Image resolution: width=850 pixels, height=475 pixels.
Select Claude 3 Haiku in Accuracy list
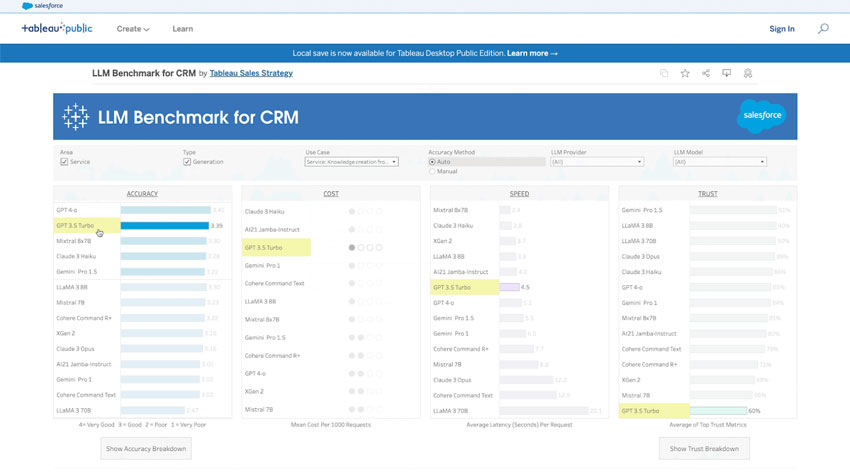[x=76, y=256]
